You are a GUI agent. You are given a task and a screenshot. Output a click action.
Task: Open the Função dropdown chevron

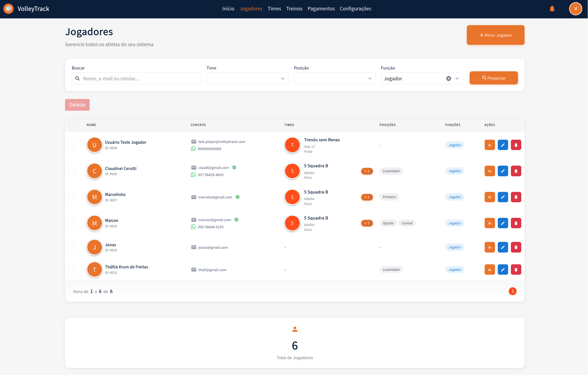(x=457, y=79)
